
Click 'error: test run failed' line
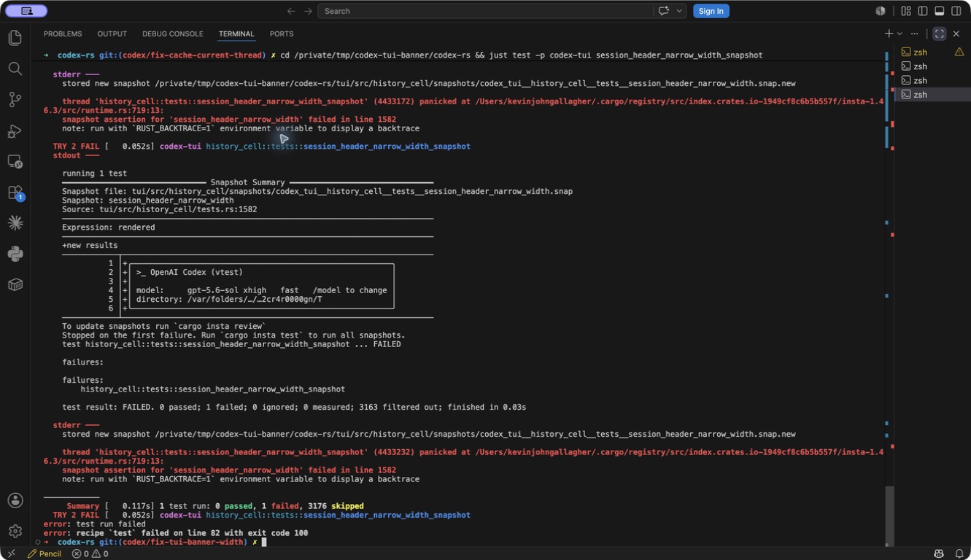(94, 524)
